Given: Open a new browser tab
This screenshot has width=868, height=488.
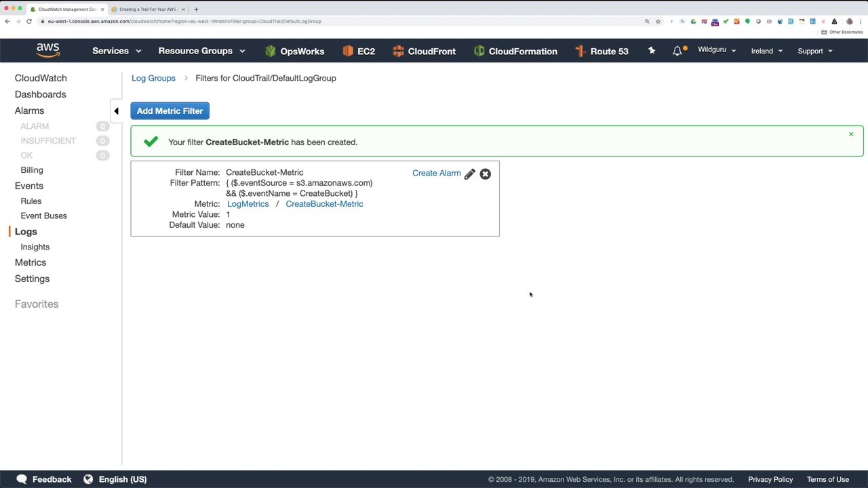Looking at the screenshot, I should 196,9.
